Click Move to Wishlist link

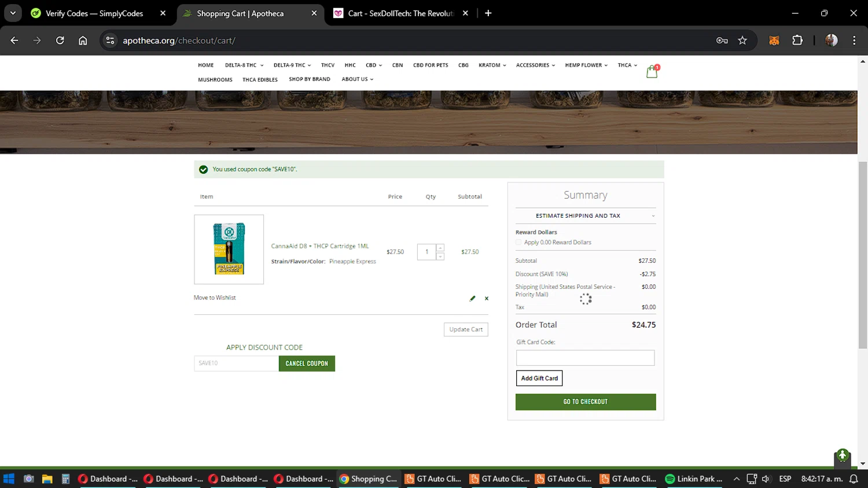tap(215, 298)
